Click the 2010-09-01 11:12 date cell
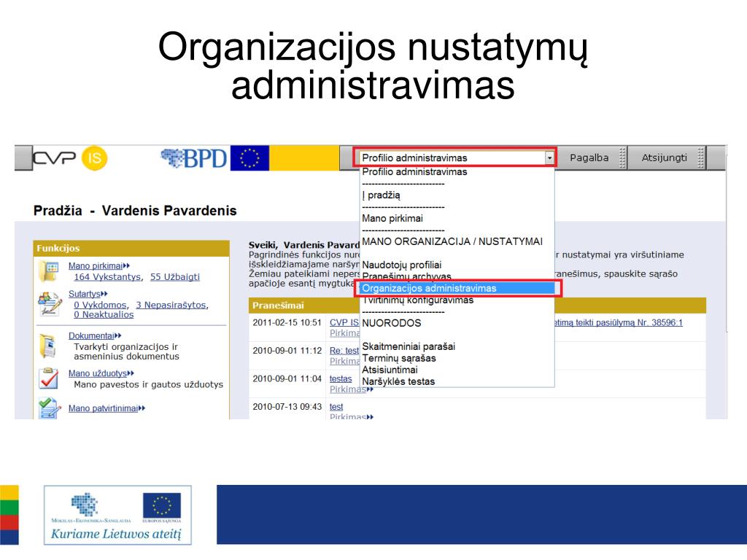This screenshot has height=560, width=747. point(287,351)
